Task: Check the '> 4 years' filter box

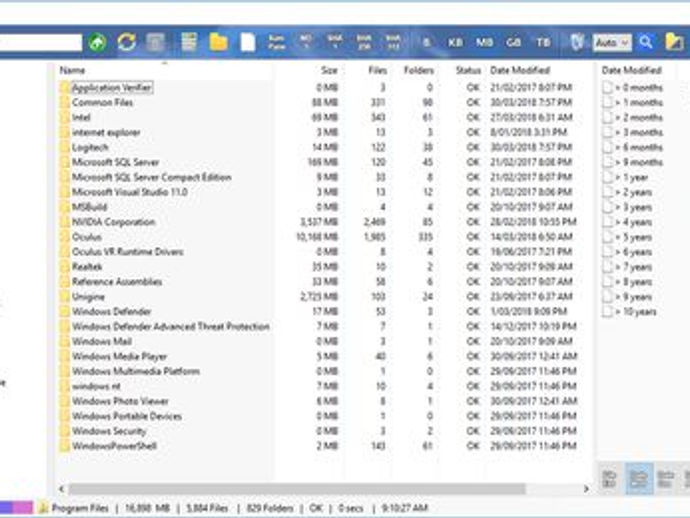Action: click(x=607, y=222)
